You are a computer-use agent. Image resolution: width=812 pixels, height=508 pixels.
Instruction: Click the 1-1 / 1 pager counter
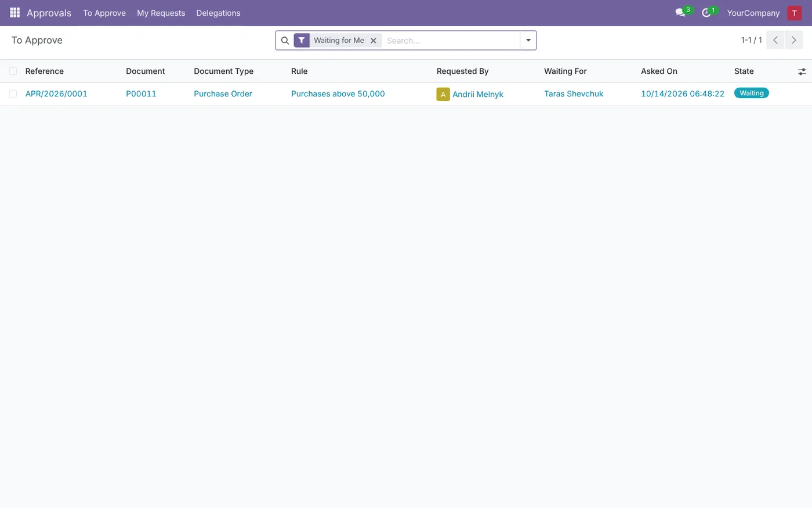pos(752,40)
